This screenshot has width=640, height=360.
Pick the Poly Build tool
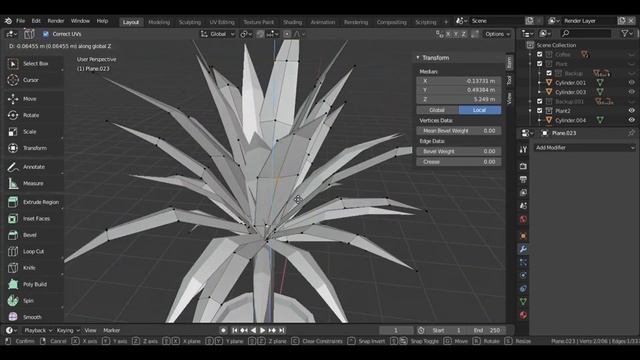click(x=35, y=284)
